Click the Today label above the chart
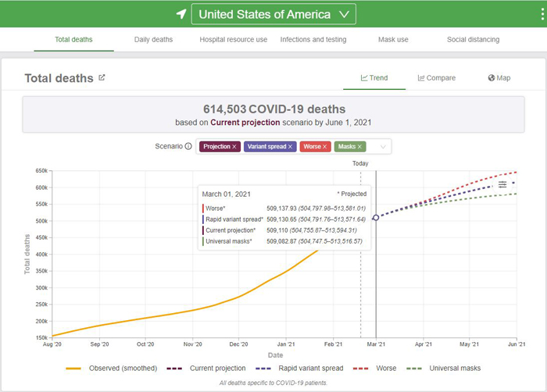Image resolution: width=547 pixels, height=392 pixels. coord(360,163)
